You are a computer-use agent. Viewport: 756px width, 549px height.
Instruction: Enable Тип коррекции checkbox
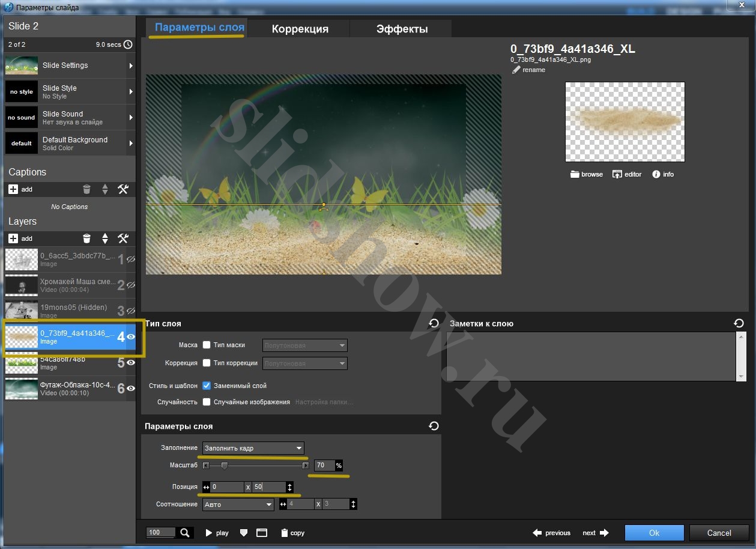coord(207,363)
